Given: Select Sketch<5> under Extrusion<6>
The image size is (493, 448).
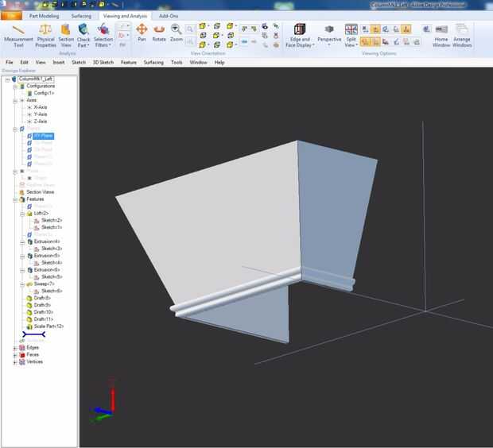Looking at the screenshot, I should click(52, 276).
